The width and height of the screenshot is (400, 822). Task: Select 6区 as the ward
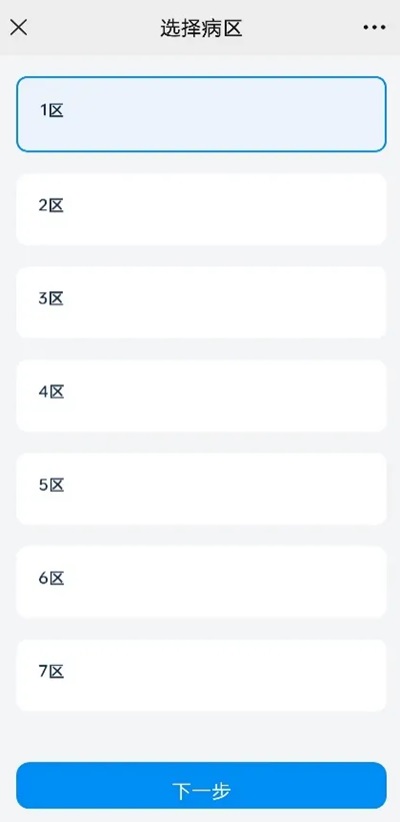tap(201, 582)
